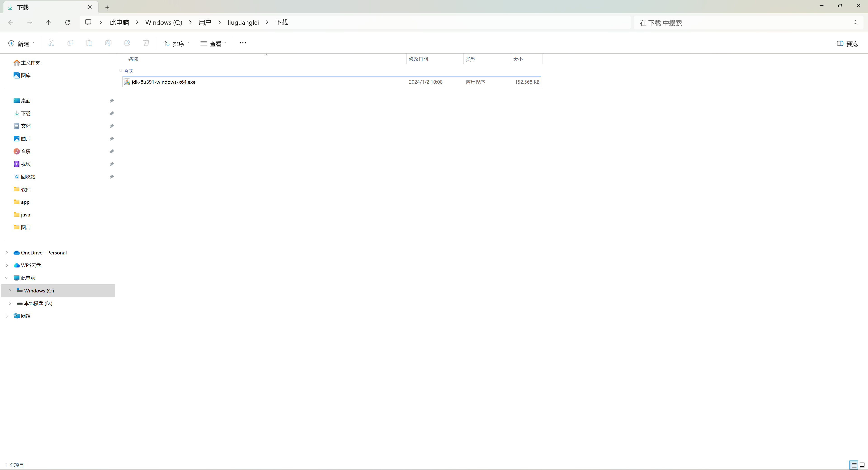Collapse 此电脑 tree node
Screen dimensions: 868x470
point(7,278)
